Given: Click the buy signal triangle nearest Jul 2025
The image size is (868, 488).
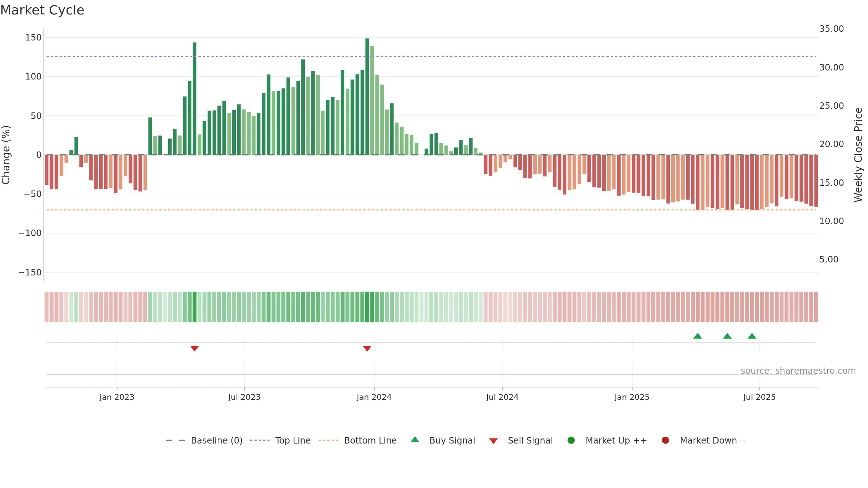Looking at the screenshot, I should pyautogui.click(x=752, y=336).
